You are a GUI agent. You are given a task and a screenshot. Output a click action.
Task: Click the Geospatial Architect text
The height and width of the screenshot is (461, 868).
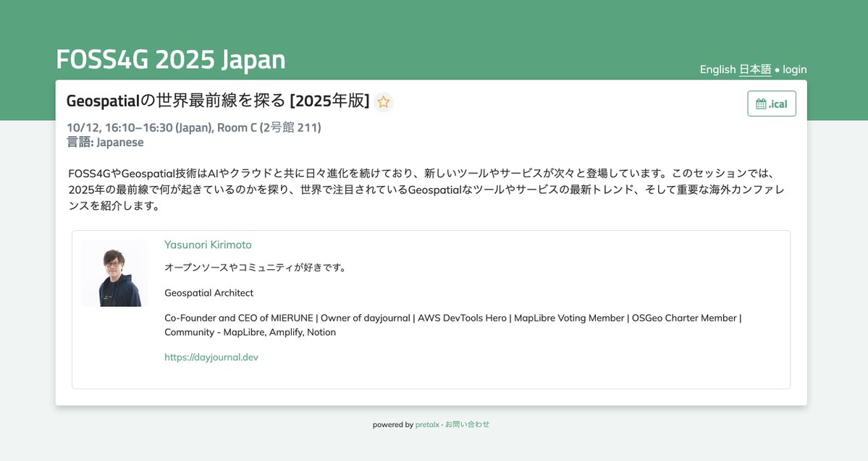pos(208,293)
